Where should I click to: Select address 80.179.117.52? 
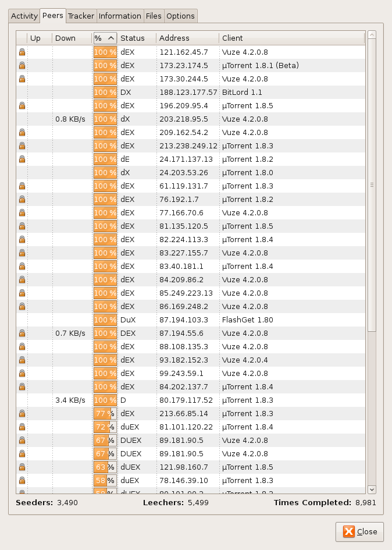tap(186, 400)
